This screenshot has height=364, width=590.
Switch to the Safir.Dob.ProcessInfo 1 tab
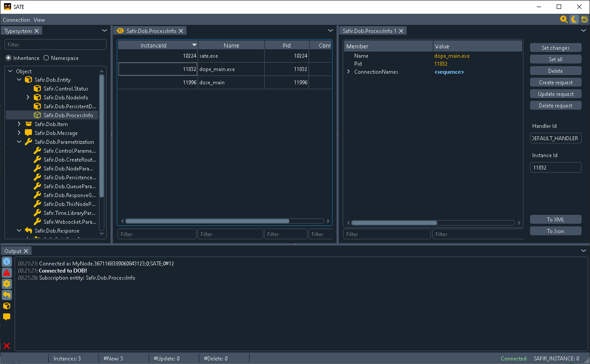point(369,31)
